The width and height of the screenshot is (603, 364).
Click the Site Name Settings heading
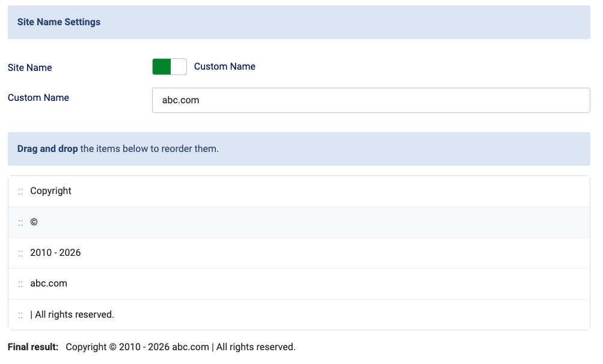[59, 22]
